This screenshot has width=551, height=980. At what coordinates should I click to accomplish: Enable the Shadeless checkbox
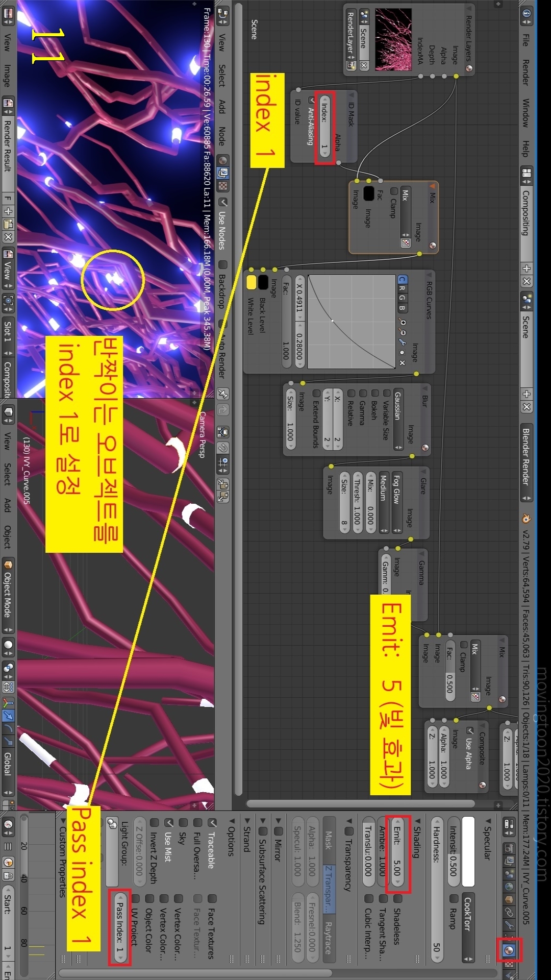[x=398, y=898]
